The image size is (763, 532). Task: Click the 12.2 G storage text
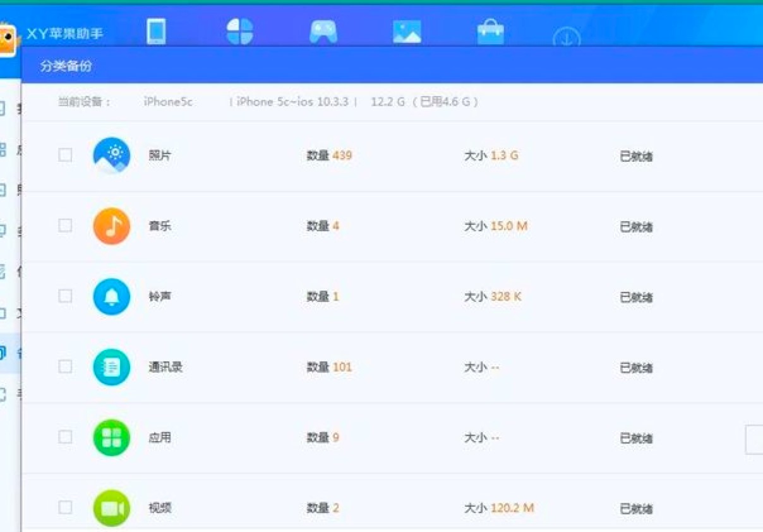388,102
